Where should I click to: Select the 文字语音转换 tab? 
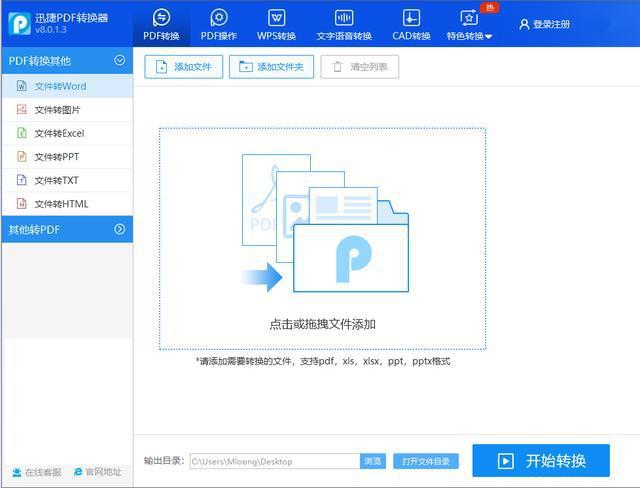[344, 24]
